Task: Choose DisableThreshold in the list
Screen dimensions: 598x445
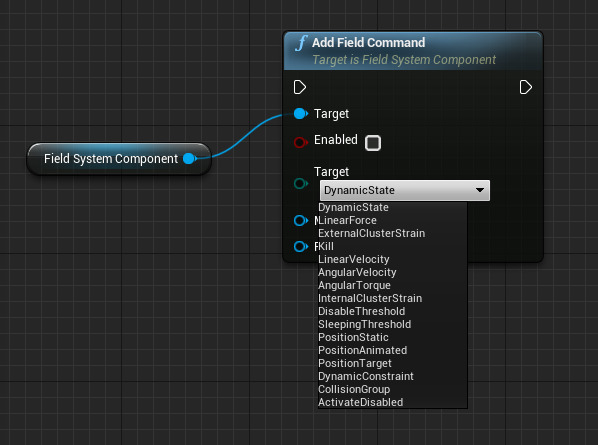Action: pyautogui.click(x=392, y=311)
